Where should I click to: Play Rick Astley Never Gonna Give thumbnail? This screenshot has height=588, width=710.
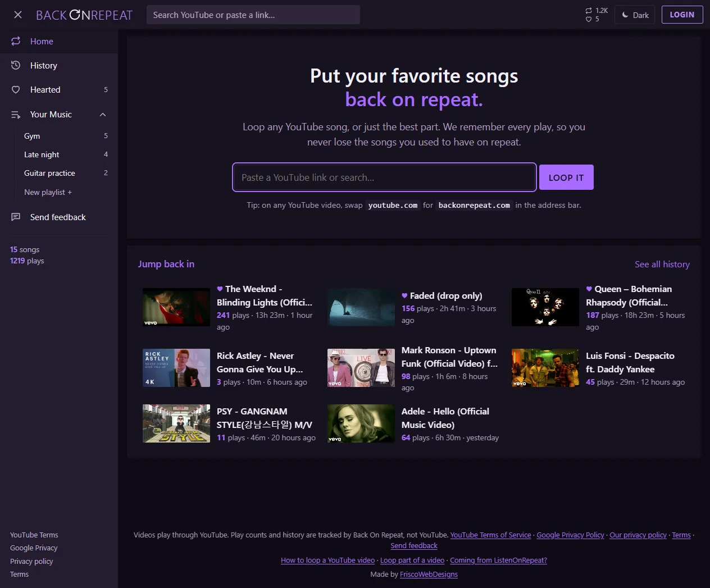176,368
